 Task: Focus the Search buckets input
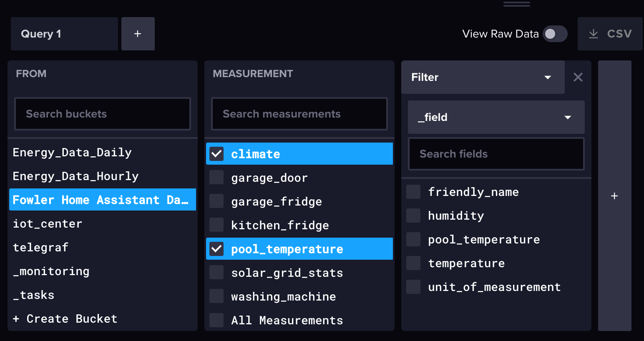103,114
